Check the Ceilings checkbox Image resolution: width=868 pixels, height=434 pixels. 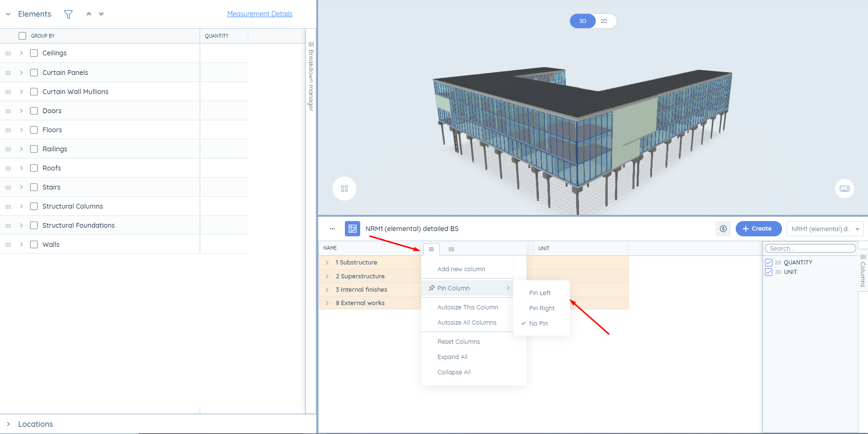pos(34,53)
